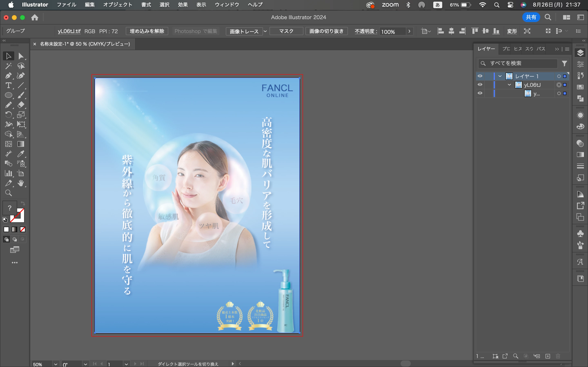The image size is (588, 367).
Task: Select the Eyedropper tool
Action: pyautogui.click(x=21, y=154)
